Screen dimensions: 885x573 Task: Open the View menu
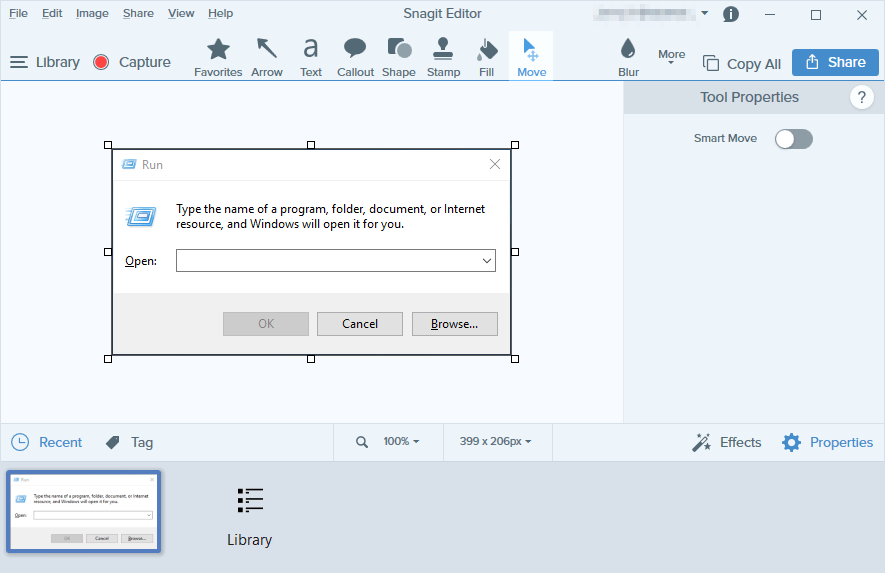point(181,13)
